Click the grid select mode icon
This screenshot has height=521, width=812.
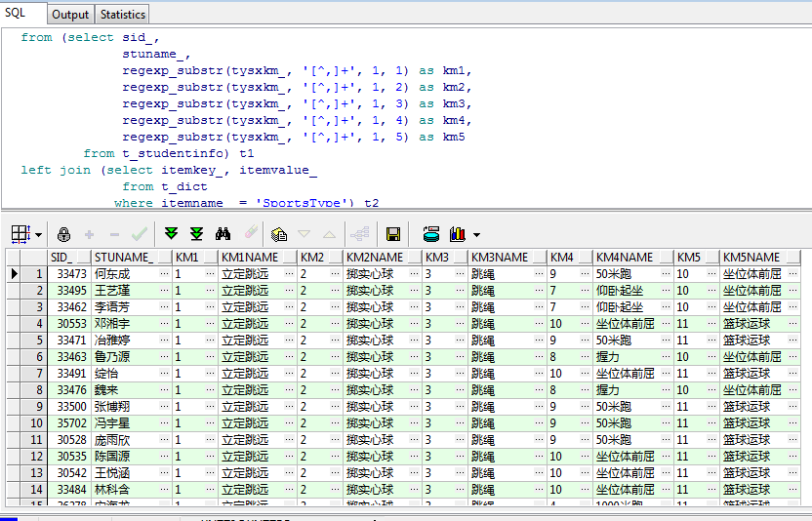(x=20, y=234)
